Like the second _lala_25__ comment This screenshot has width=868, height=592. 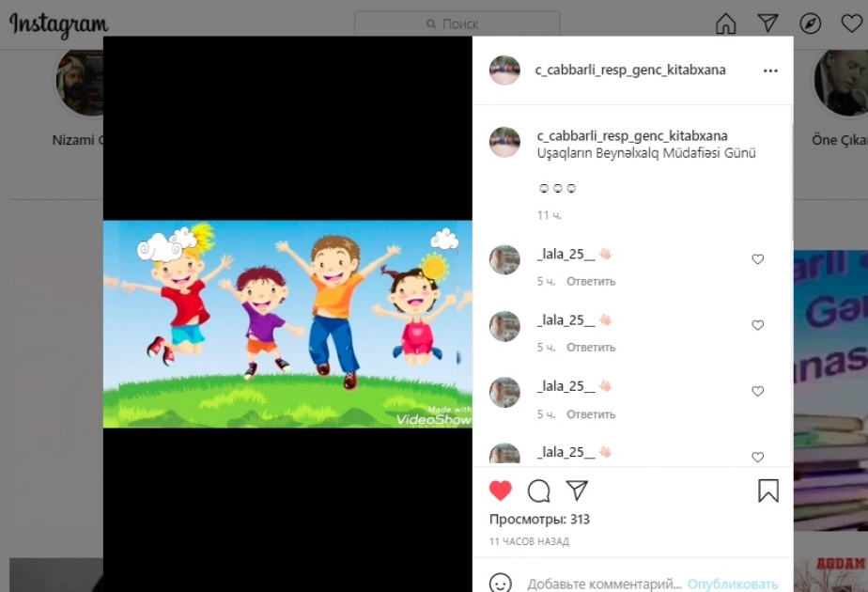point(757,325)
